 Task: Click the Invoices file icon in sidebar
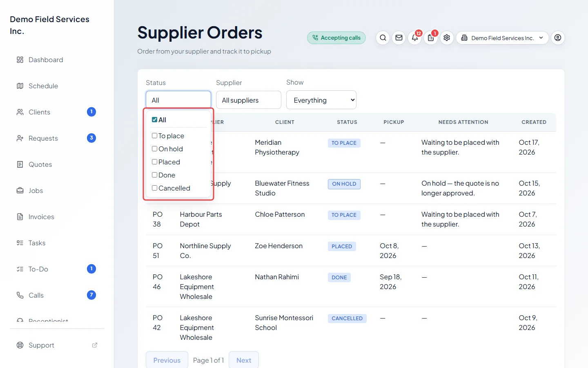tap(20, 217)
